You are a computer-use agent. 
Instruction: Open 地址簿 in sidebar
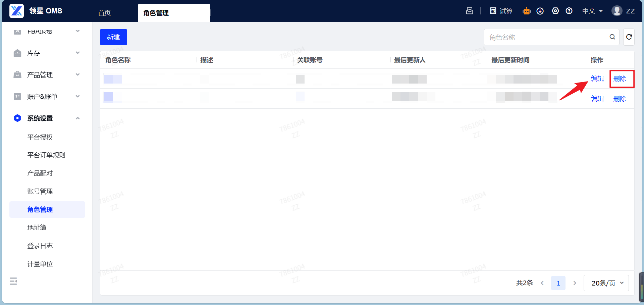[x=37, y=227]
